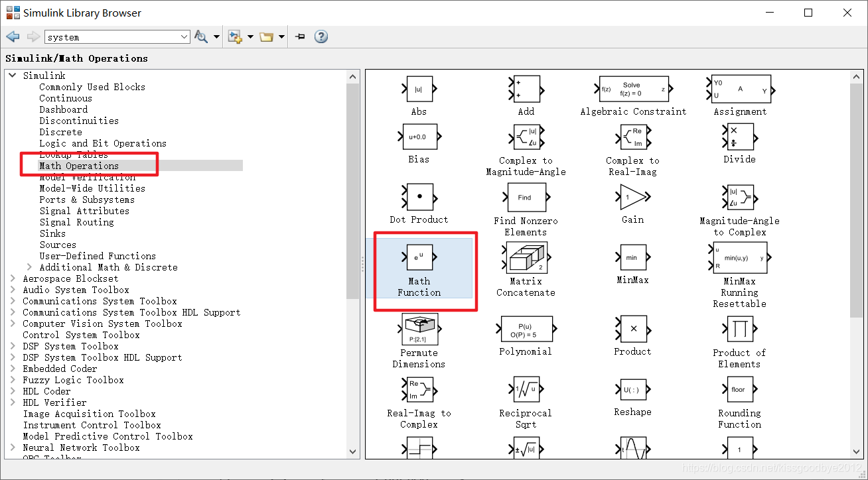Click Complex to Magnitude-Angle block
The height and width of the screenshot is (480, 868).
(x=526, y=137)
